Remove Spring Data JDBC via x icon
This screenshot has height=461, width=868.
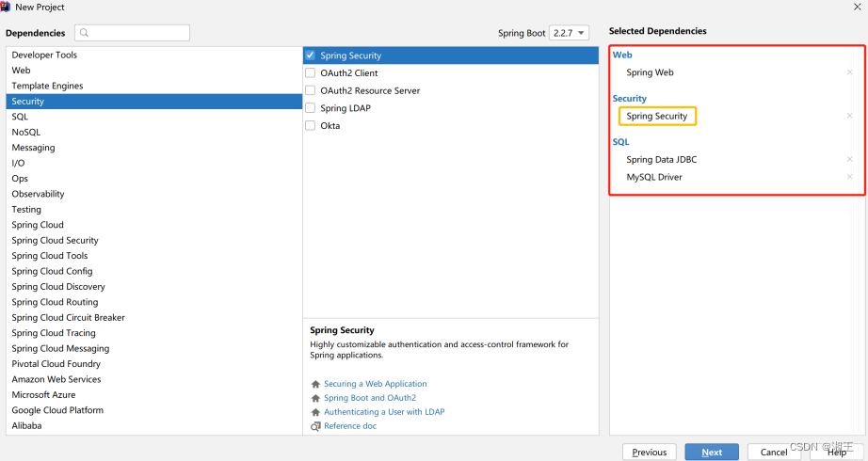click(849, 160)
